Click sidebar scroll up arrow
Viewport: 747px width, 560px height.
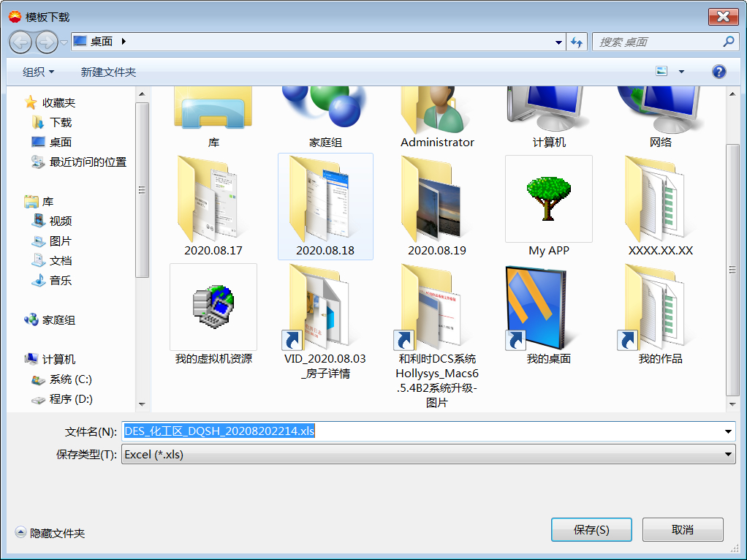point(142,94)
